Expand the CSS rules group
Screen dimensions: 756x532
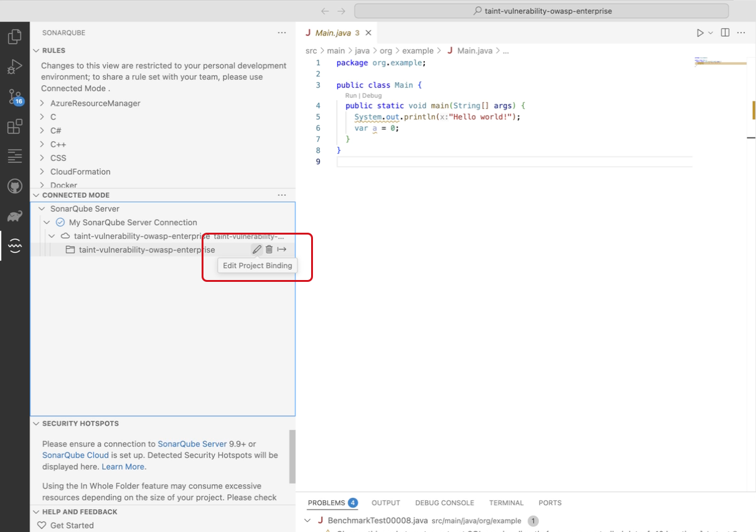(x=42, y=158)
